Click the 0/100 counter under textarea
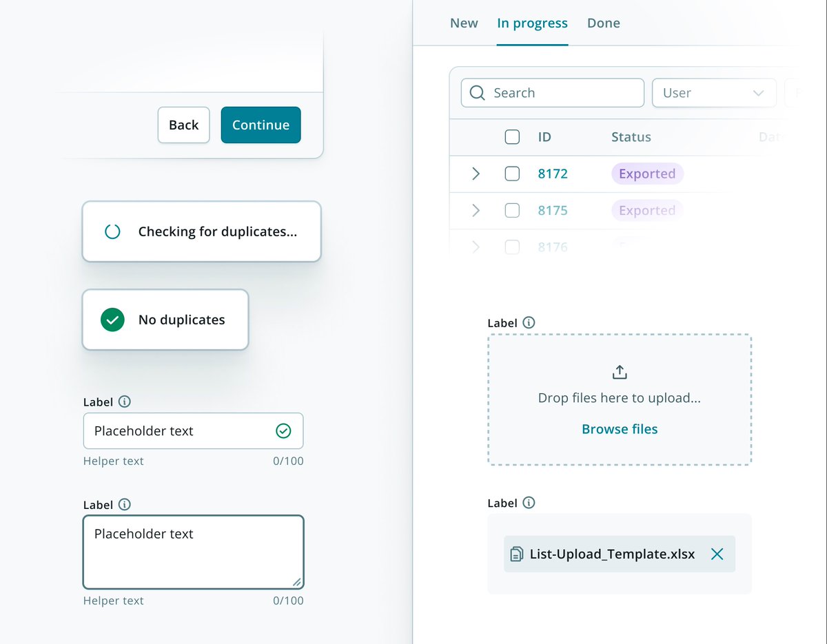Image resolution: width=827 pixels, height=644 pixels. (288, 601)
